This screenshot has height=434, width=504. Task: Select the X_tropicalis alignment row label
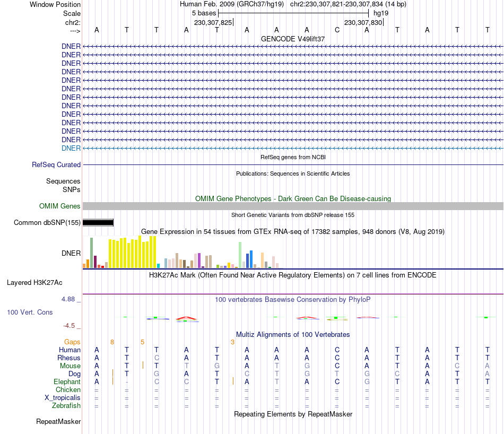pos(63,398)
